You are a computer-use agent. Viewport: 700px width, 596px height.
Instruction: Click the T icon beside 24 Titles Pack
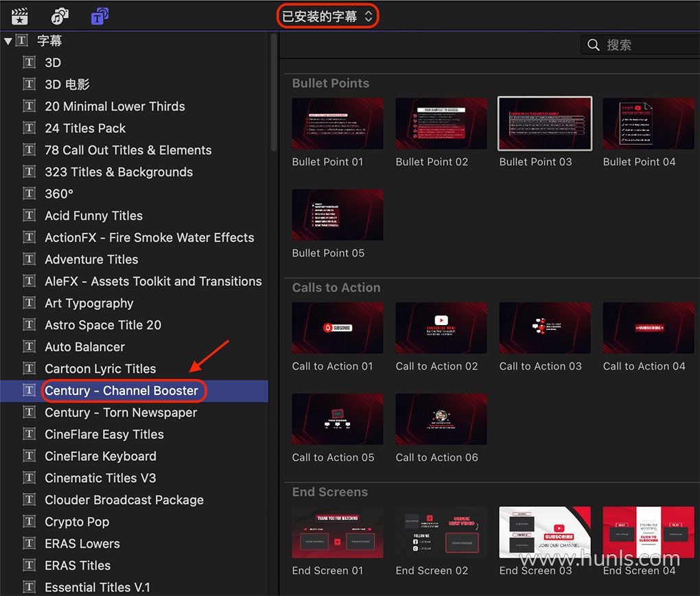(x=29, y=128)
